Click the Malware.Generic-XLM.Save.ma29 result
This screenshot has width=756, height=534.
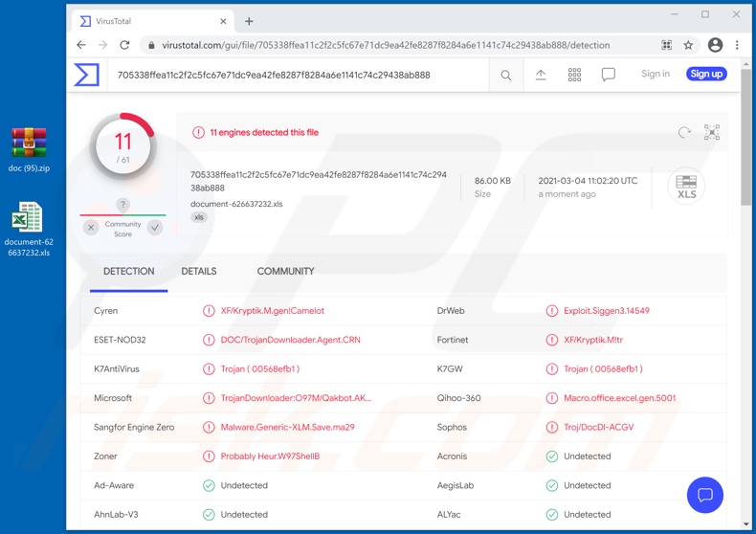click(287, 427)
